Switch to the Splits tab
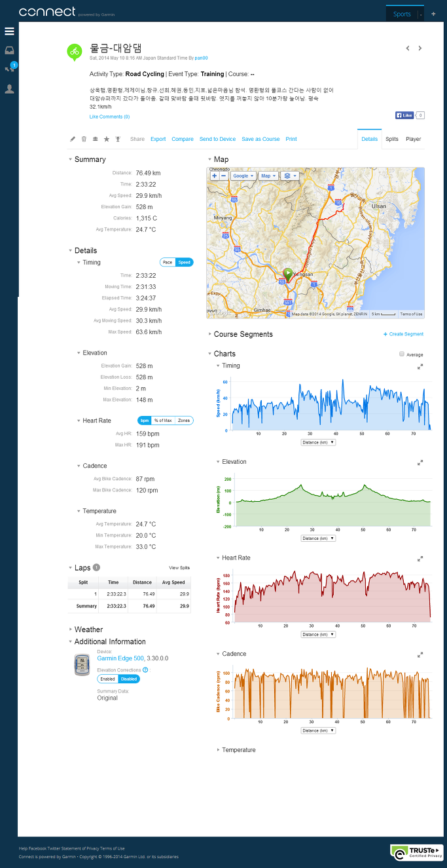The height and width of the screenshot is (868, 447). point(391,139)
